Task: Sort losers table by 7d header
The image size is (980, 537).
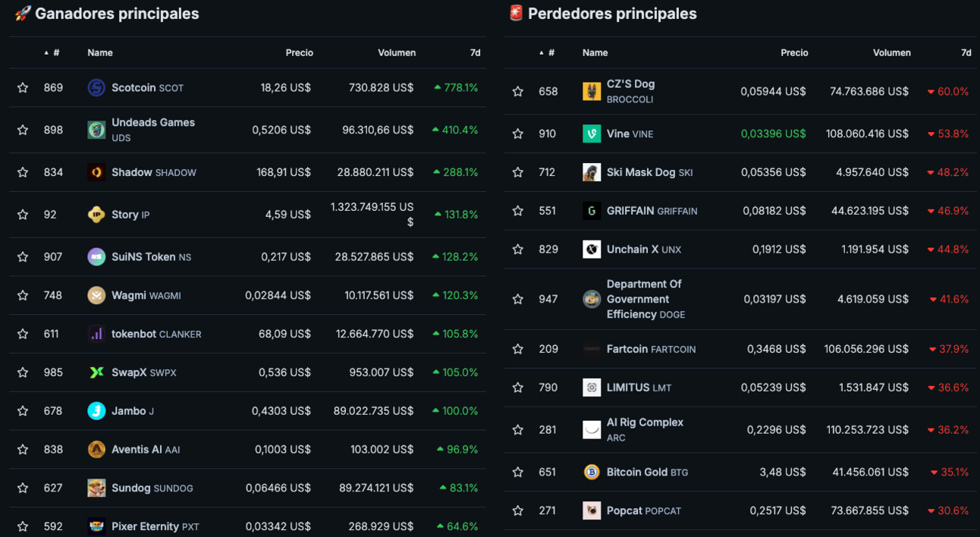Action: pyautogui.click(x=966, y=52)
